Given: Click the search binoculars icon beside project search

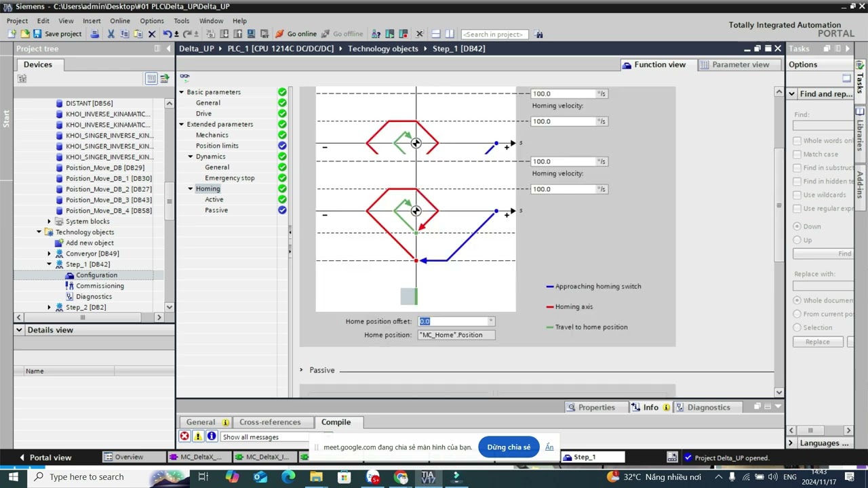Looking at the screenshot, I should point(538,34).
